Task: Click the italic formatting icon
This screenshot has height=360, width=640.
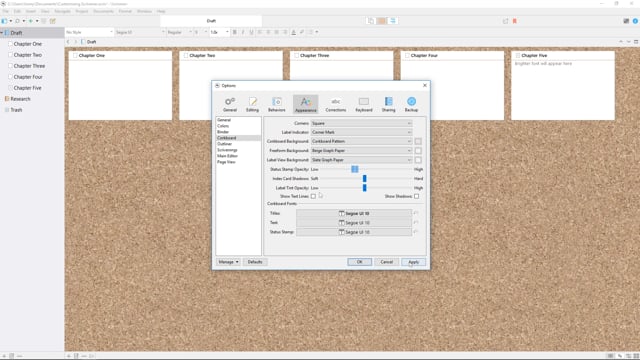Action: [x=243, y=32]
